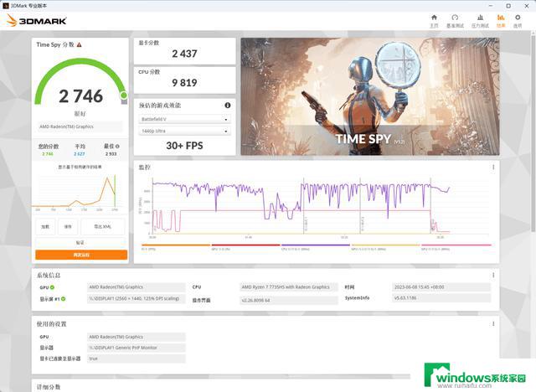
Task: Click the 30+ FPS estimate text
Action: point(184,146)
